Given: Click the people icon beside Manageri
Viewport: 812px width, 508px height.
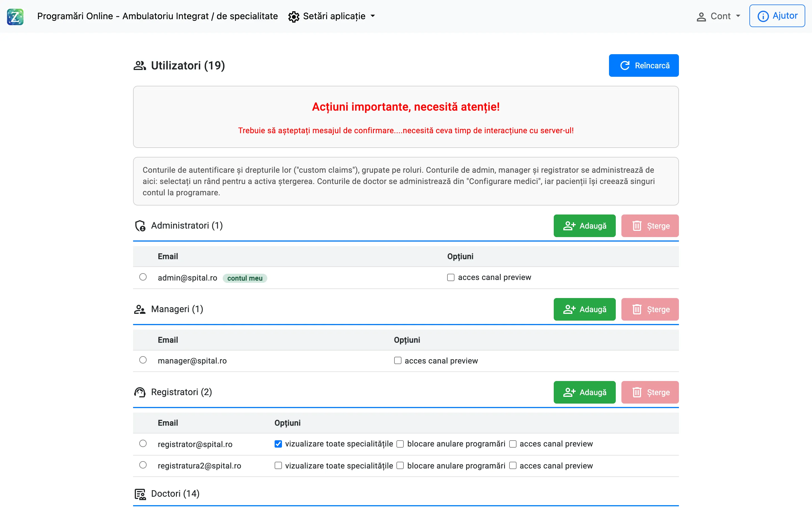Looking at the screenshot, I should point(140,309).
